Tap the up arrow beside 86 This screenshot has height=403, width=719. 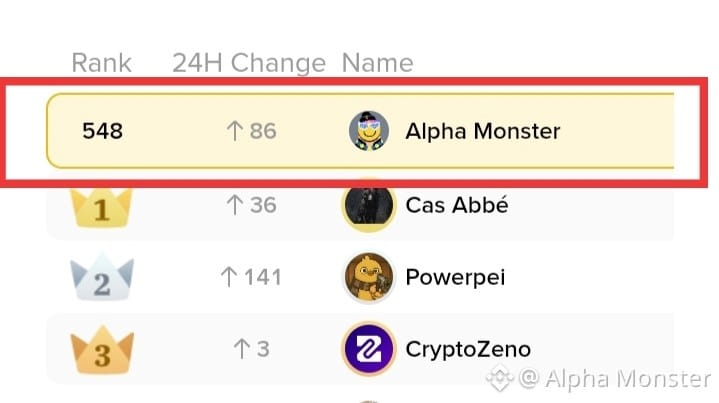point(234,131)
